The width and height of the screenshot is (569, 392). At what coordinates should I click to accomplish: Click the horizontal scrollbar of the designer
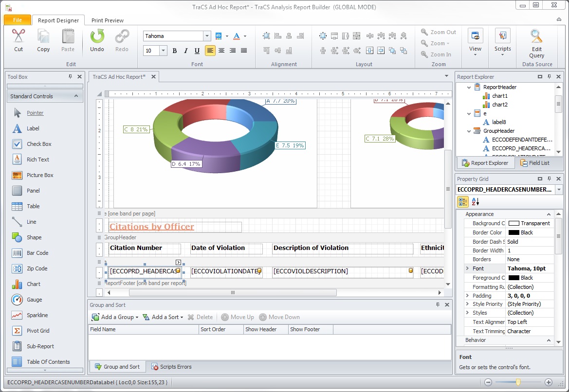click(233, 292)
